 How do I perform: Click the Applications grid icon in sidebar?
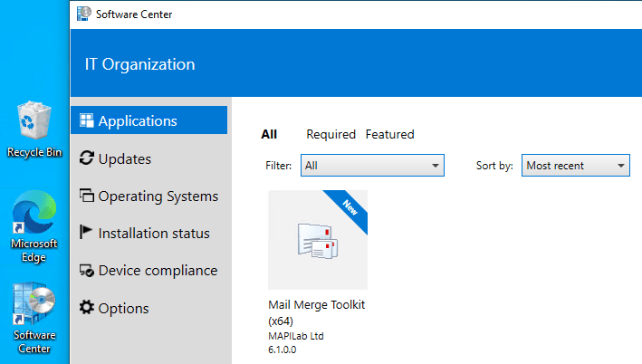[86, 120]
